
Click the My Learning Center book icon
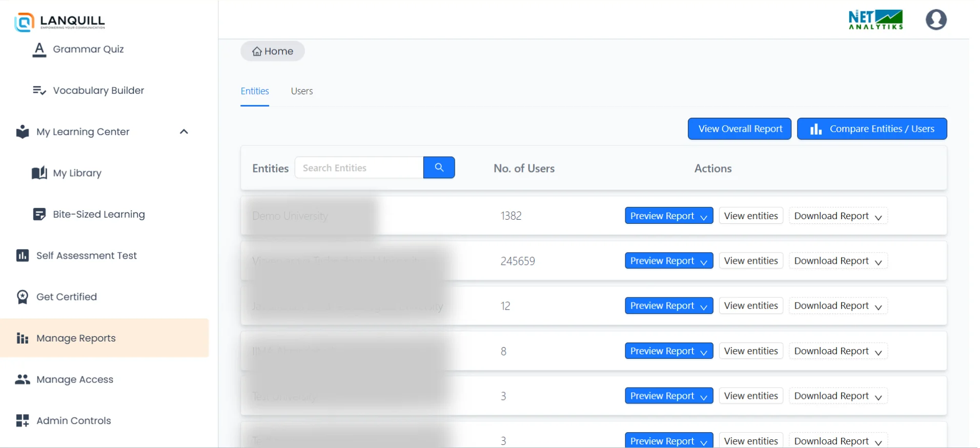click(x=23, y=132)
